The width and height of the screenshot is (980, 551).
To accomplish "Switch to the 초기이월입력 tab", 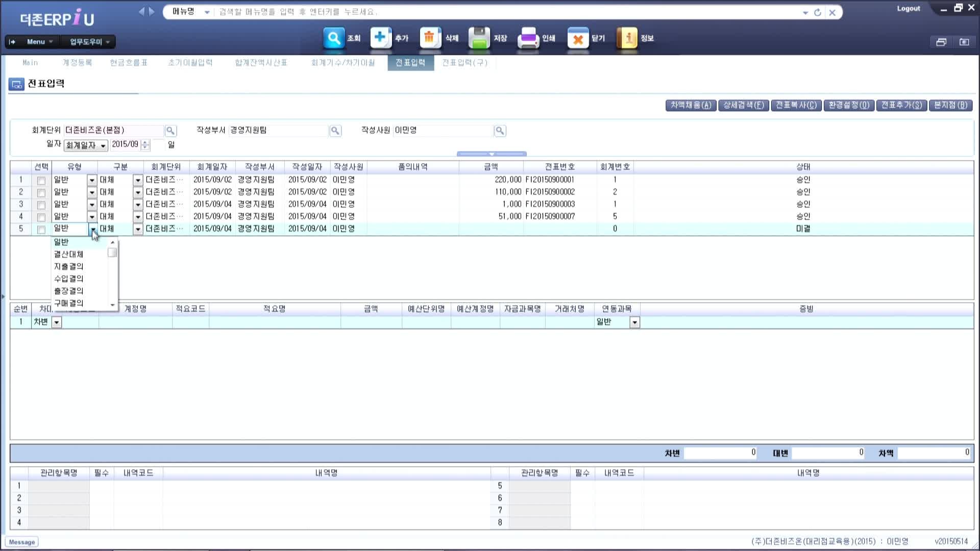I will [x=190, y=63].
